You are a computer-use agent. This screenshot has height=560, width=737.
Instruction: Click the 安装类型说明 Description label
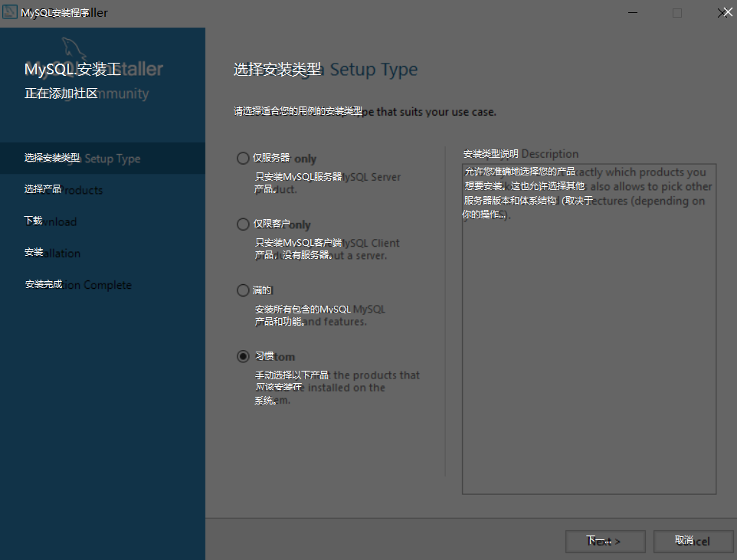point(521,154)
